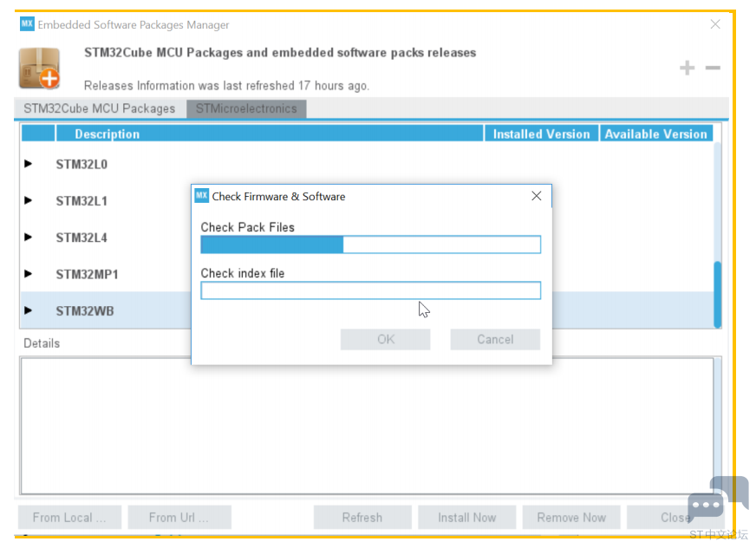
Task: Switch to STM32Cube MCU Packages tab
Action: coord(99,108)
